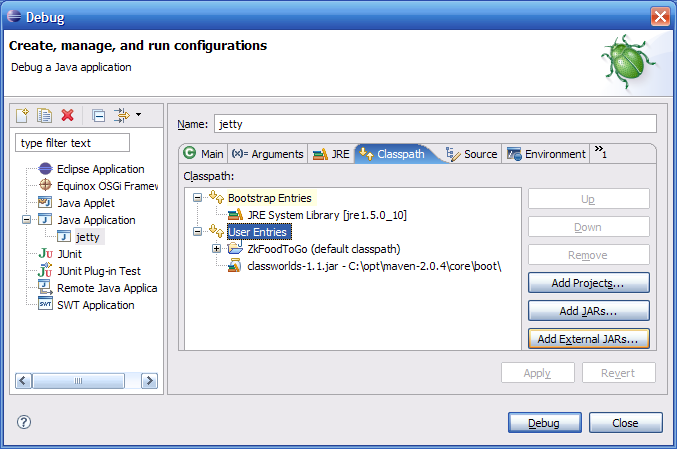Click left arrow of horizontal scrollbar
This screenshot has height=449, width=677.
(23, 381)
